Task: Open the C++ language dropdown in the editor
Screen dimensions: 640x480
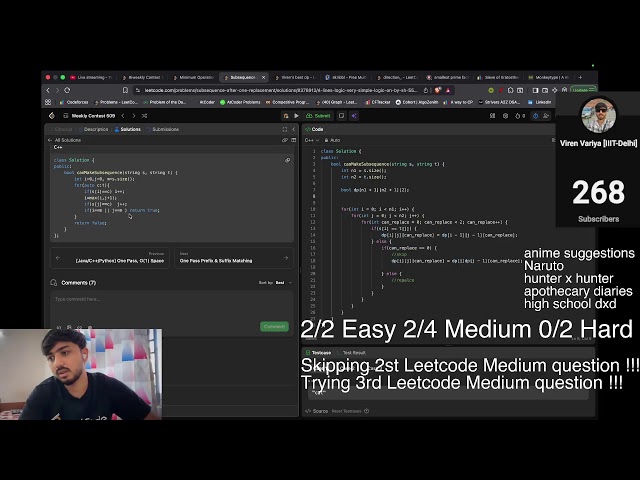Action: (312, 140)
